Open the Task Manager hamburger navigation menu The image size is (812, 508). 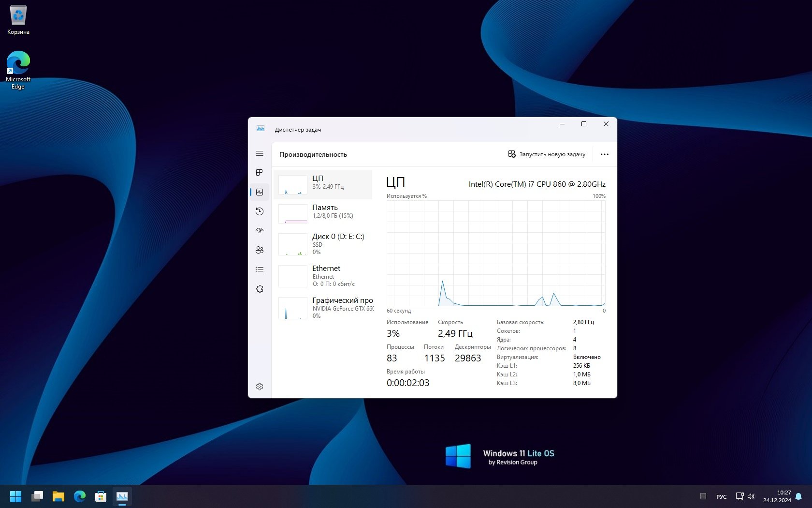click(260, 153)
